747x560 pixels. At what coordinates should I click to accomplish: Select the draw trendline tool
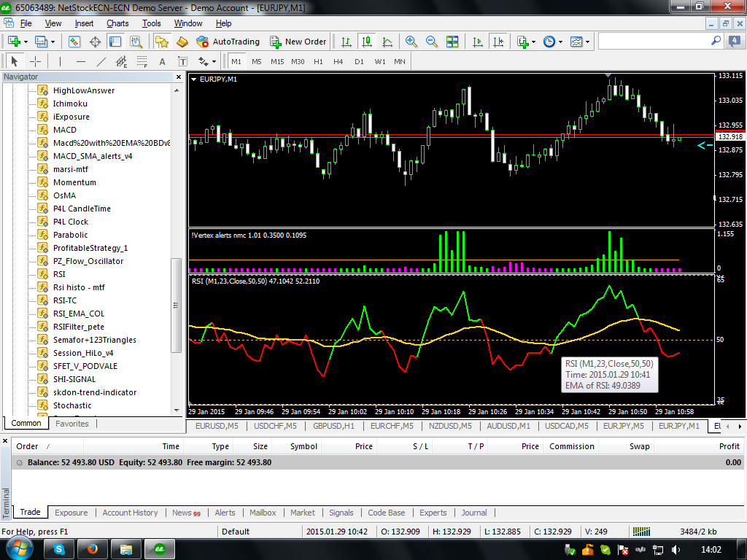click(101, 61)
